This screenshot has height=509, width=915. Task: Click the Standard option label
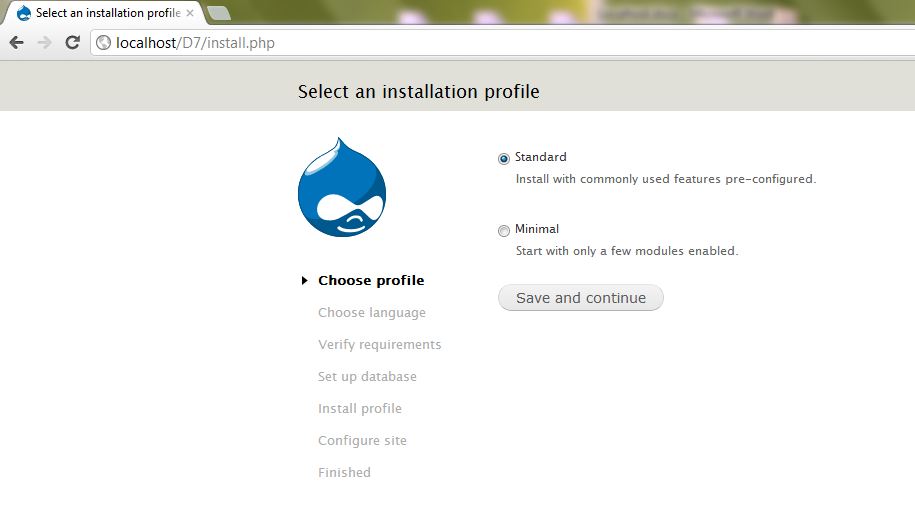pos(540,157)
